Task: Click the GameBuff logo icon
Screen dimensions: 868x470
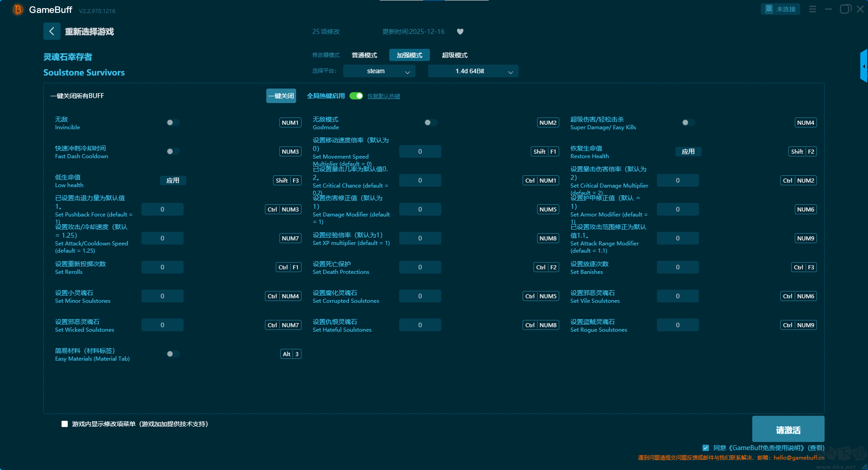Action: point(18,9)
